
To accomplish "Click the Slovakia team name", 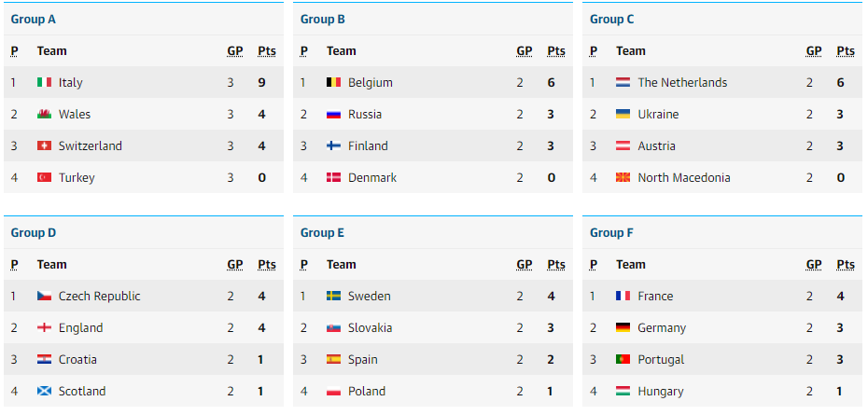I will click(x=371, y=327).
